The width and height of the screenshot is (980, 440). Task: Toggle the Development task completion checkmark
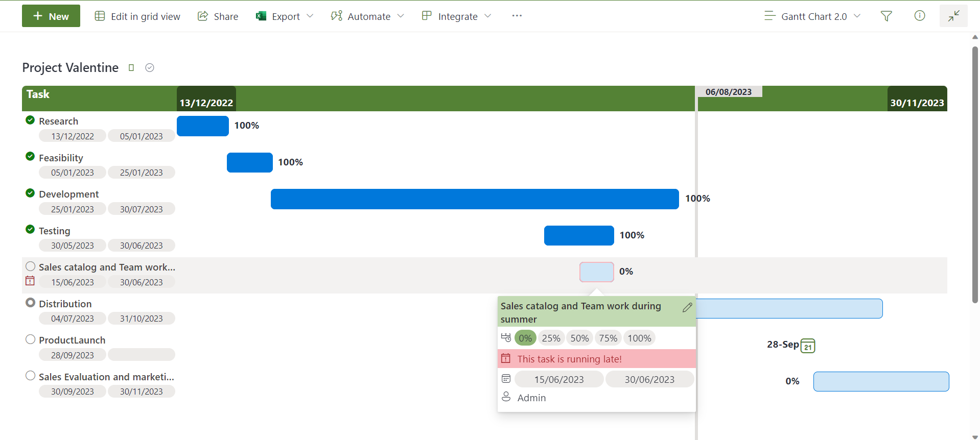(x=30, y=193)
